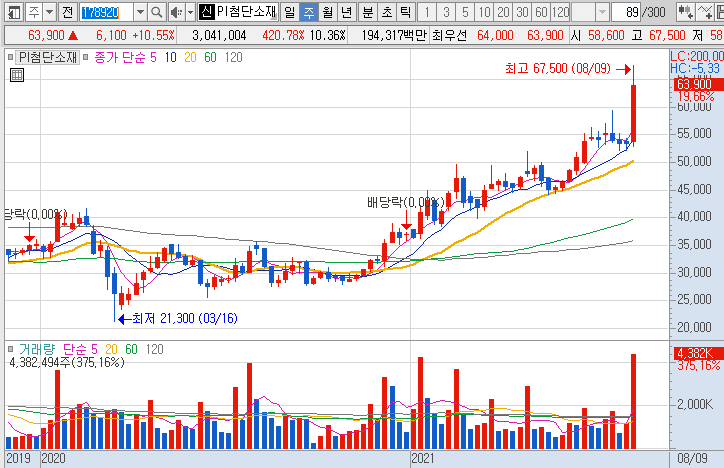Click the legend marker before PI첨단소재
The width and height of the screenshot is (724, 468).
click(x=11, y=58)
